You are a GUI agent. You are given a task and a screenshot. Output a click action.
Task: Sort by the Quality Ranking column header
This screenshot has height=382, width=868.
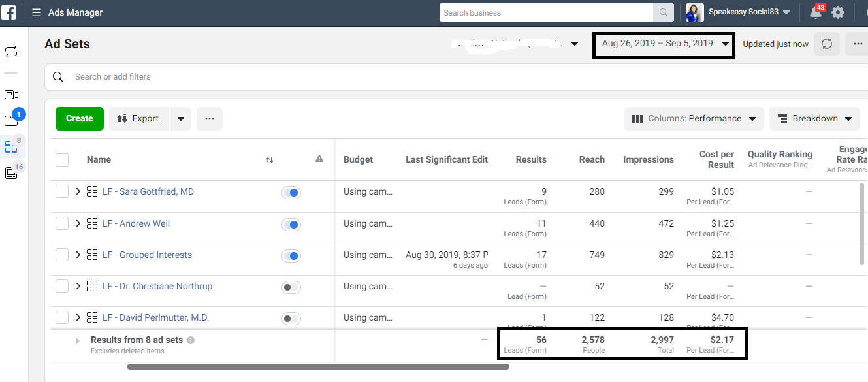780,155
